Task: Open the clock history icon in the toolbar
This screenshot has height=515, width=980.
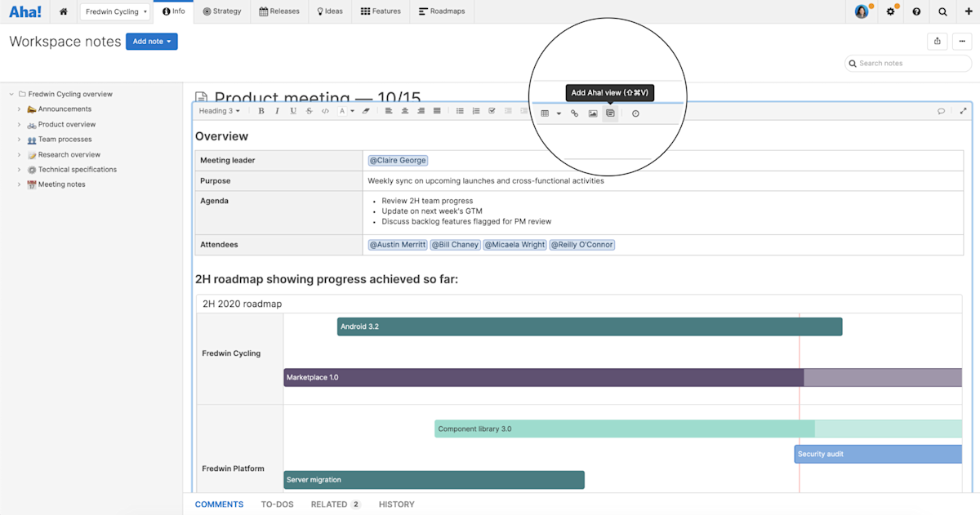Action: (x=635, y=113)
